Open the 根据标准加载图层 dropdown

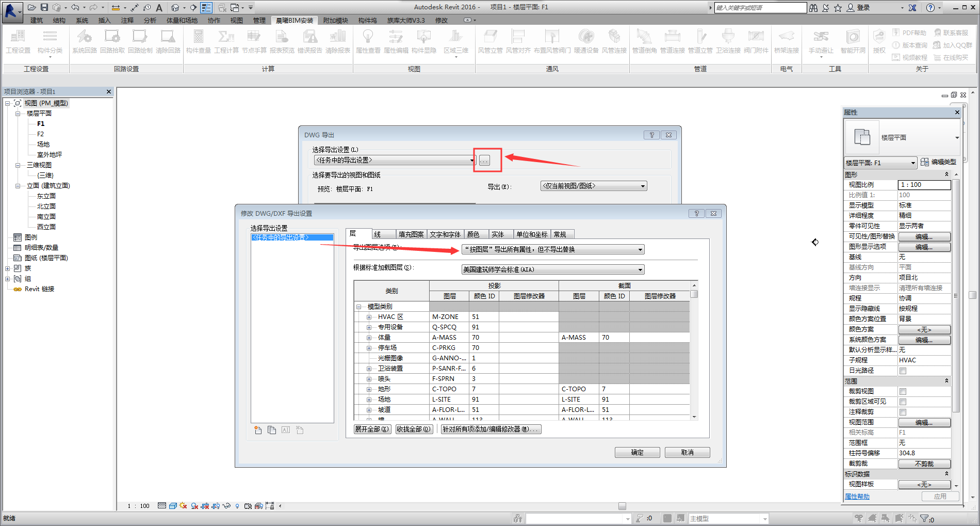pyautogui.click(x=553, y=269)
